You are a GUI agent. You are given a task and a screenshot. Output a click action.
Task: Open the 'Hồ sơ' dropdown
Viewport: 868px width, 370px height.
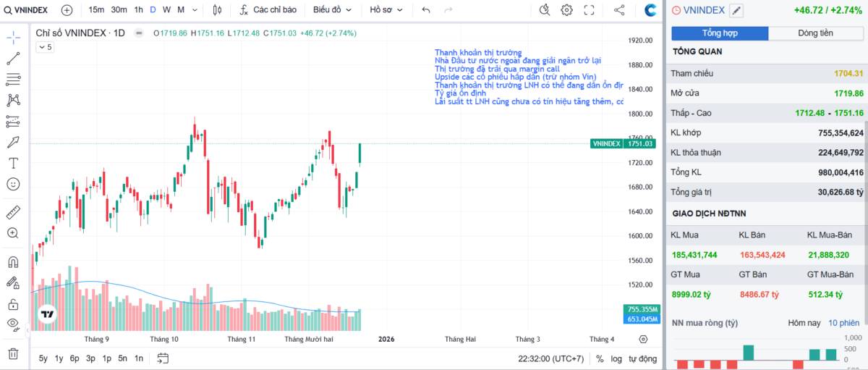386,10
